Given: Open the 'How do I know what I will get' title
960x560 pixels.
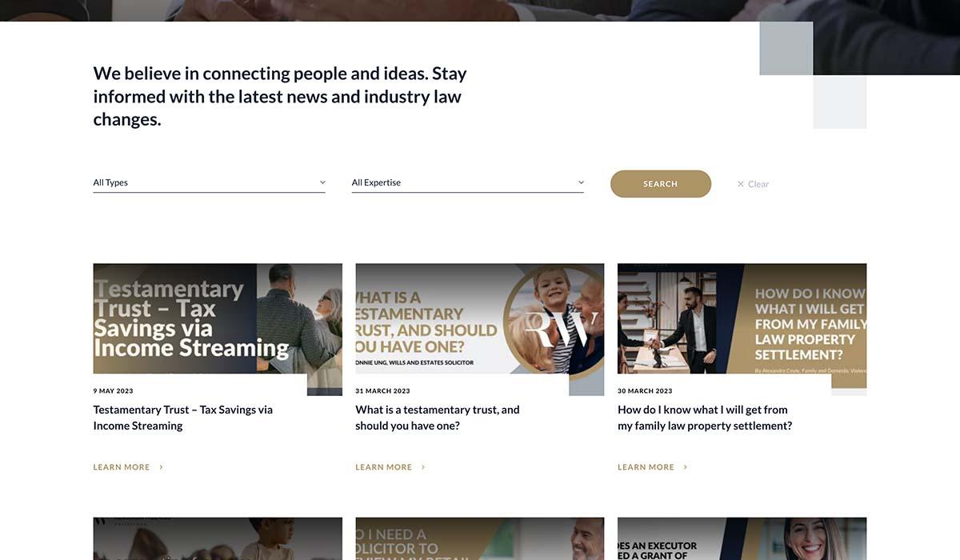Looking at the screenshot, I should (x=705, y=418).
